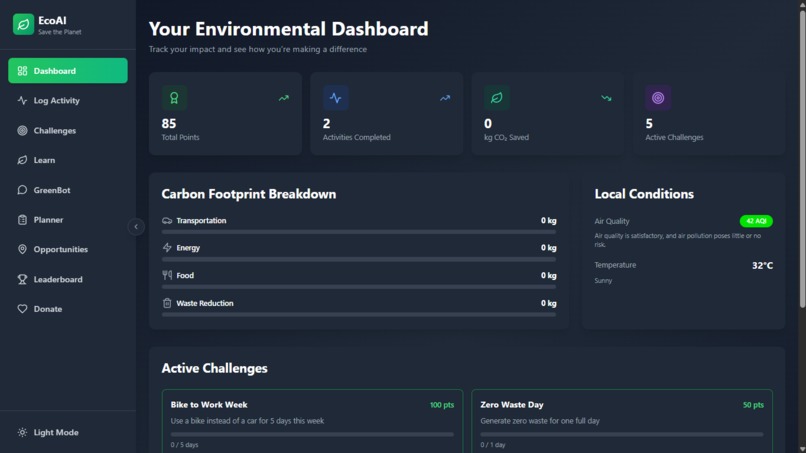Click the Bike to Work Week progress bar

click(x=313, y=434)
